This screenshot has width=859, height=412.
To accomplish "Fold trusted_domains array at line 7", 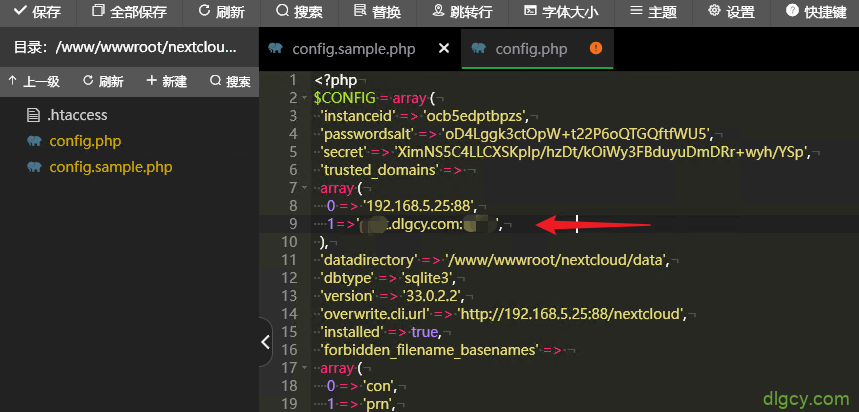I will click(305, 188).
